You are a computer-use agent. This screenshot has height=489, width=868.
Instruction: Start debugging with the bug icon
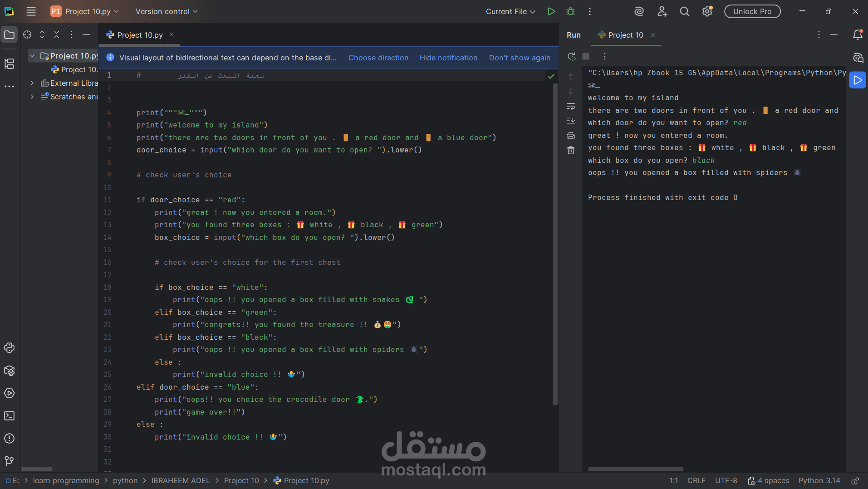571,11
